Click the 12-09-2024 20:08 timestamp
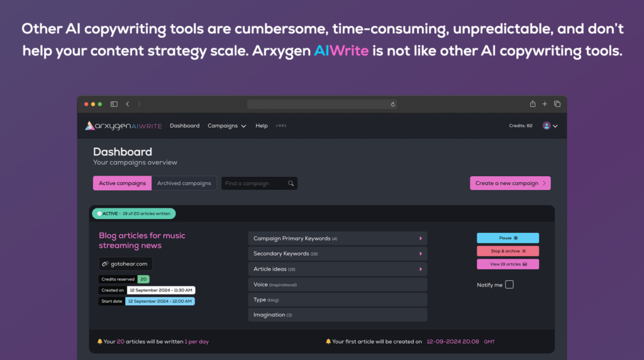Viewport: 644px width, 360px height. [x=453, y=342]
